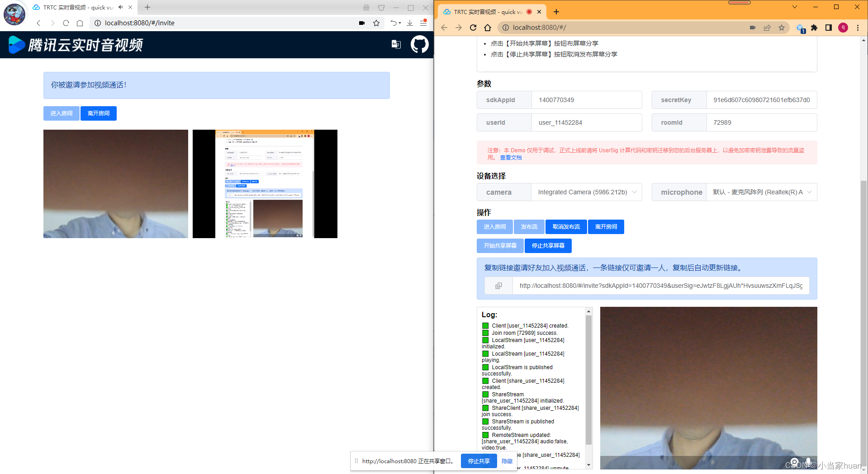Screen dimensions: 868x474
Task: Open the 查看文档 documentation link
Action: click(511, 158)
